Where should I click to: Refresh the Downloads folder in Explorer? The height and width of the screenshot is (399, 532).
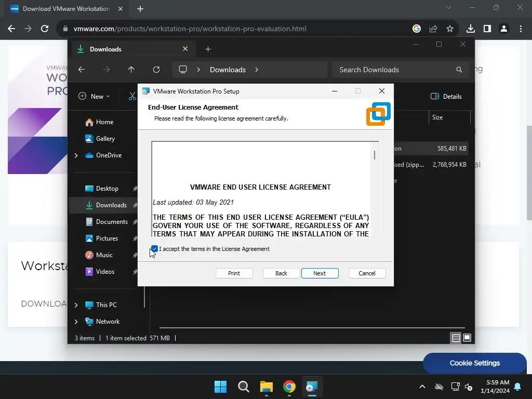[x=156, y=70]
